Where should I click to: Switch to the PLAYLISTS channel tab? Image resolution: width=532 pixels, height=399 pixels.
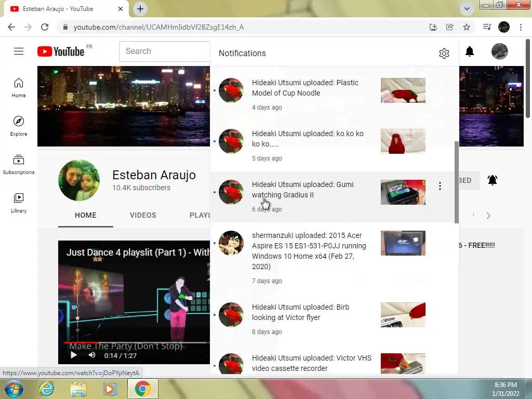click(200, 215)
